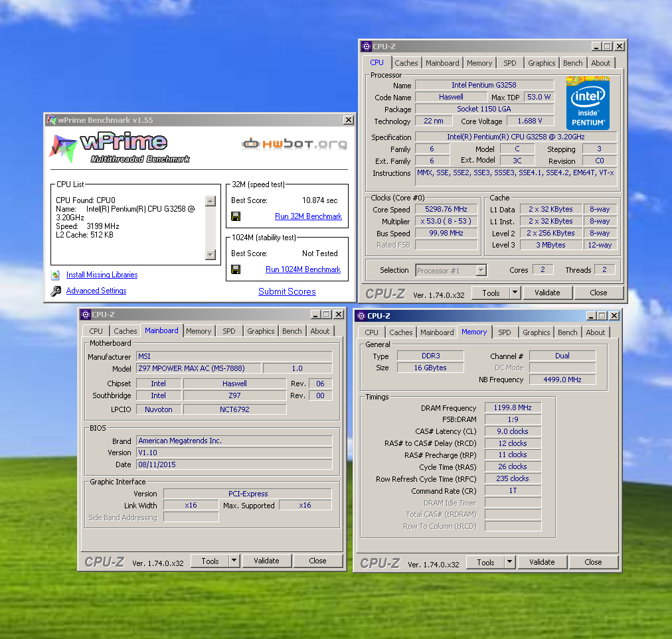The width and height of the screenshot is (672, 639).
Task: Open Graphics tab in Memory CPU-Z window
Action: 536,332
